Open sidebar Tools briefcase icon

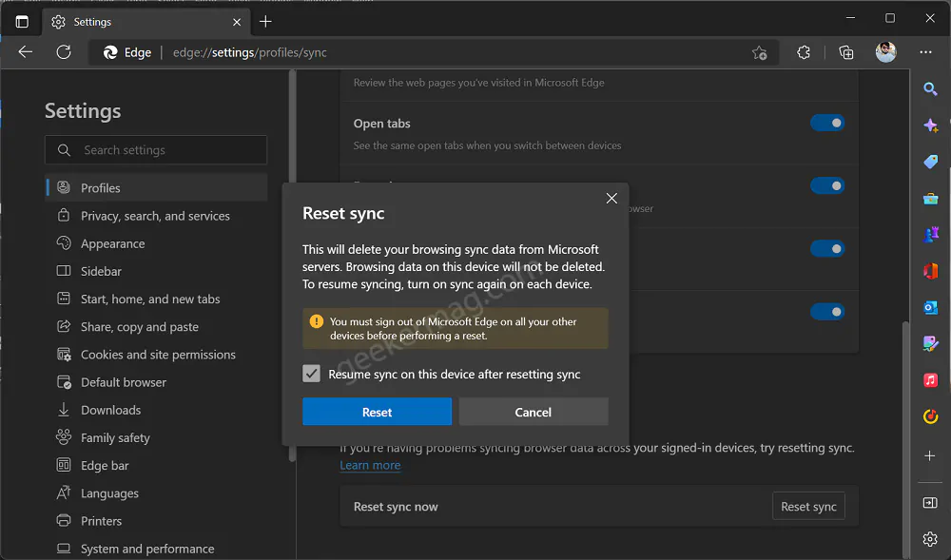pyautogui.click(x=930, y=198)
